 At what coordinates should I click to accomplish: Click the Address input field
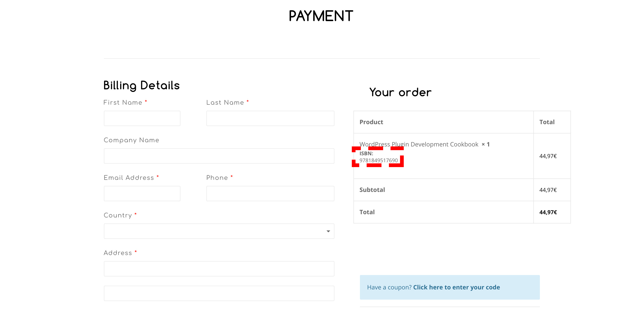click(x=219, y=269)
